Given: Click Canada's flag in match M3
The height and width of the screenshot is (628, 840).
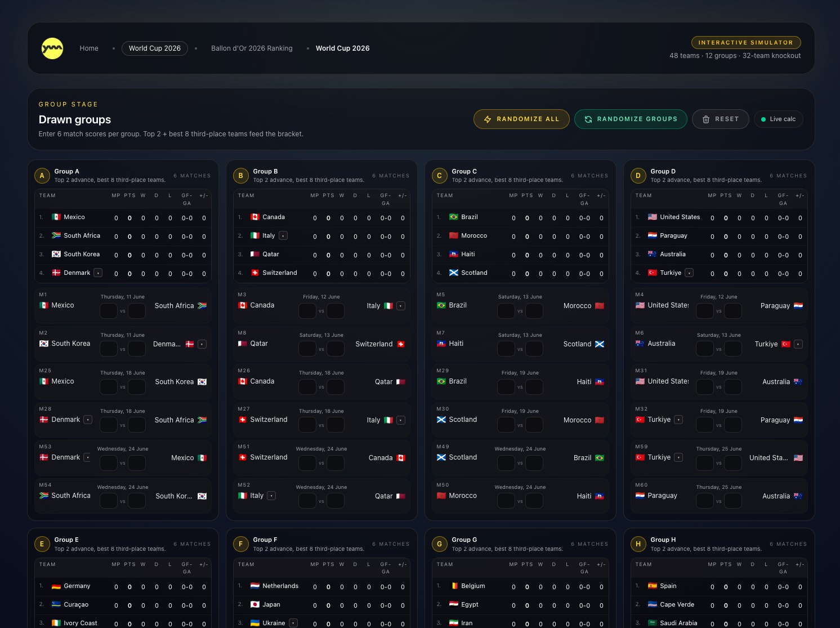Looking at the screenshot, I should click(242, 305).
